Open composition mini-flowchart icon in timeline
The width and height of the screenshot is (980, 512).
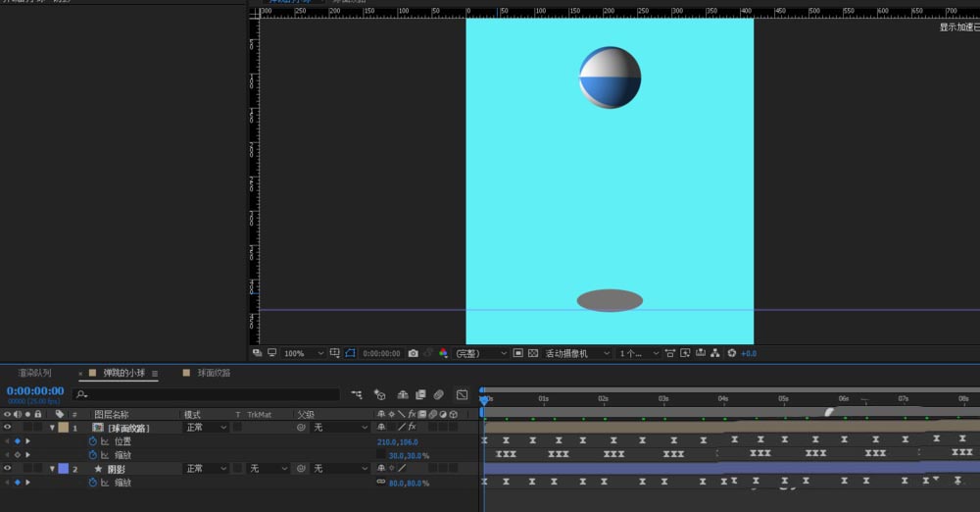pyautogui.click(x=357, y=394)
